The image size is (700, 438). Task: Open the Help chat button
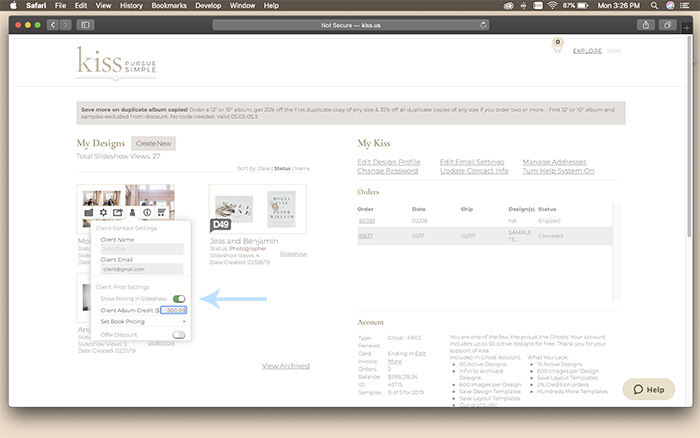point(649,389)
